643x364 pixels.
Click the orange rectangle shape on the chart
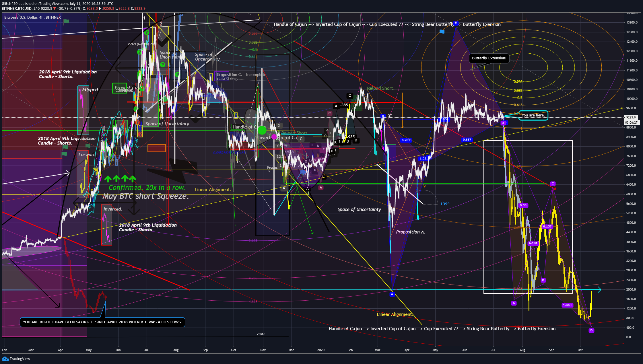point(157,148)
